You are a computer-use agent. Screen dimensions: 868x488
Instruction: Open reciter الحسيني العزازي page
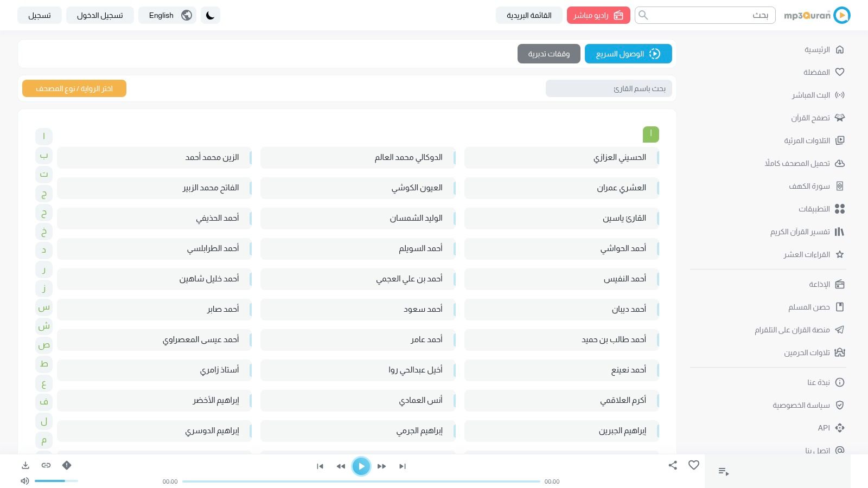(561, 157)
